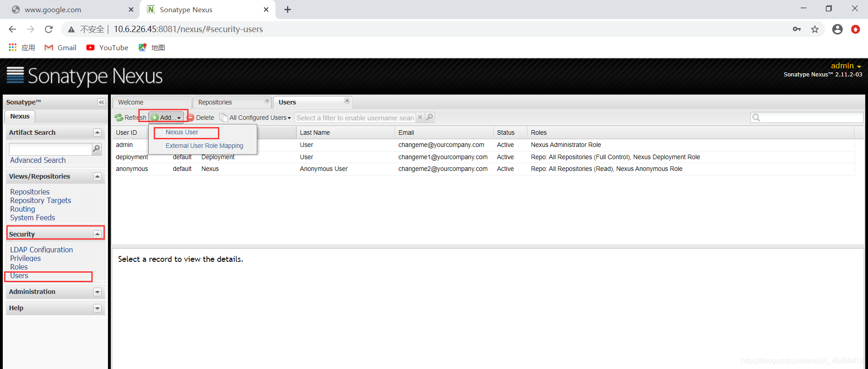
Task: Choose Nexus User from Add menu
Action: 182,132
